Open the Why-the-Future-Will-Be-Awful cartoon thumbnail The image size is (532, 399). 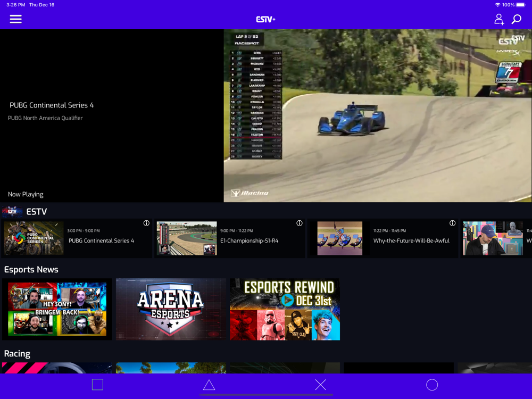click(x=339, y=238)
